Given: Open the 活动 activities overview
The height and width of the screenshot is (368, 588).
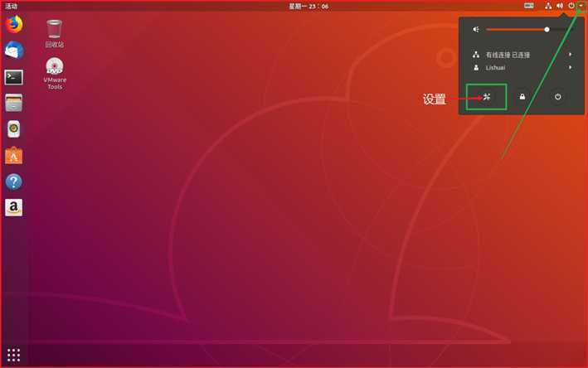Looking at the screenshot, I should click(x=11, y=6).
